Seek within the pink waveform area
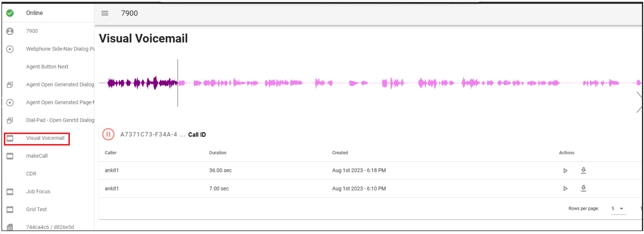Image resolution: width=644 pixels, height=234 pixels. [x=382, y=83]
